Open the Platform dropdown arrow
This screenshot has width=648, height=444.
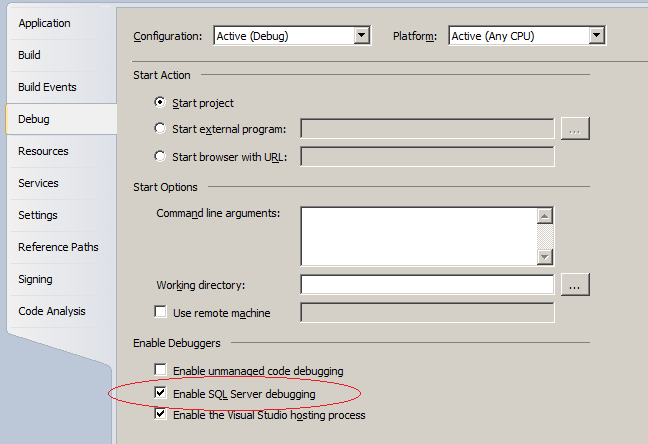(x=596, y=36)
